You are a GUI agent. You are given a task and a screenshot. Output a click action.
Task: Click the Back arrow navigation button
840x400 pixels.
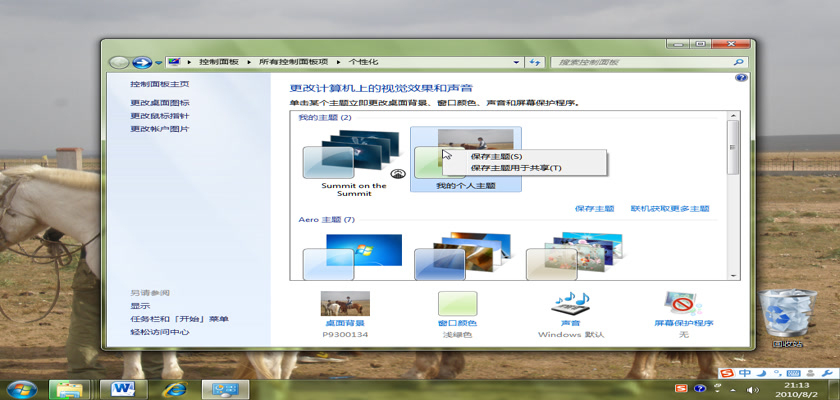119,62
